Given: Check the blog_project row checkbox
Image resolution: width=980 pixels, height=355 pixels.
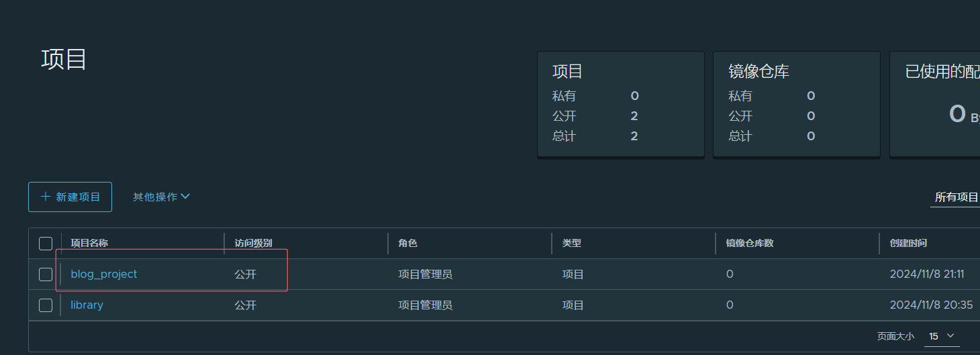Looking at the screenshot, I should click(46, 274).
